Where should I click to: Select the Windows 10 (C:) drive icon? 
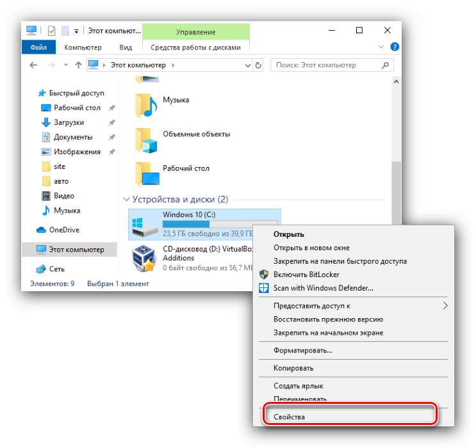(145, 227)
